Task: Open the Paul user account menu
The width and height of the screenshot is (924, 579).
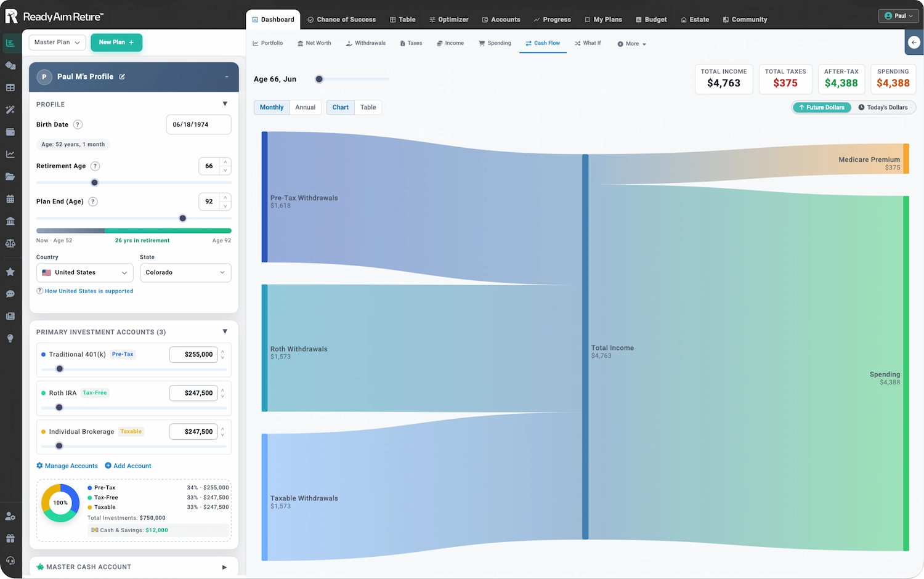Action: pyautogui.click(x=899, y=16)
